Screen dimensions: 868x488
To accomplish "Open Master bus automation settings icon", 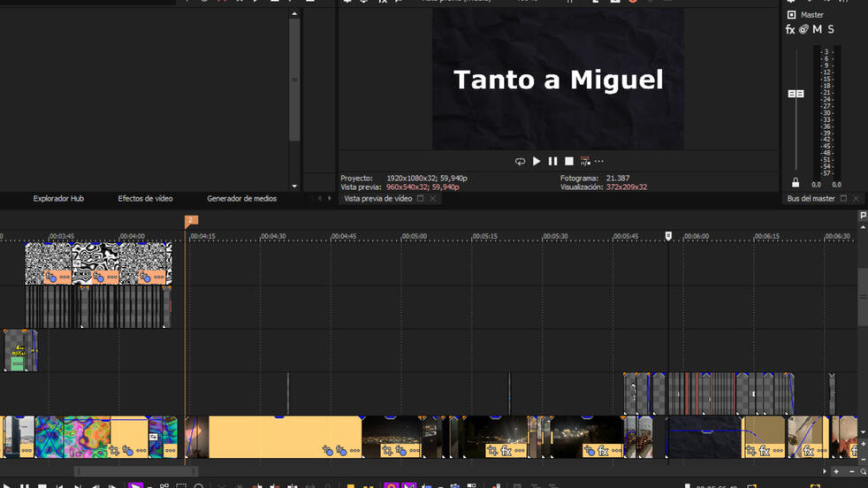I will coord(803,30).
